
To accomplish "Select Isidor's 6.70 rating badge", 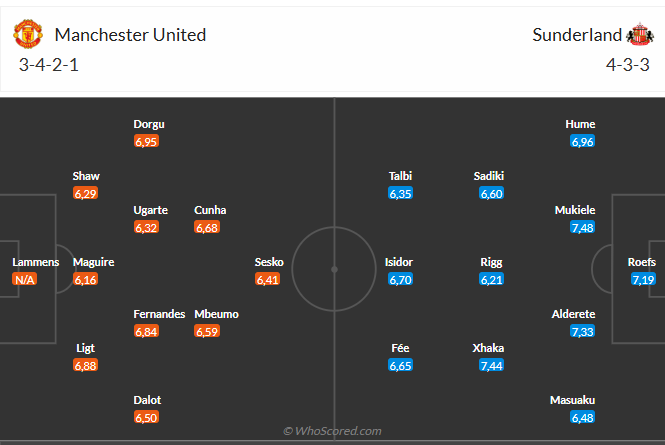I will (x=399, y=280).
